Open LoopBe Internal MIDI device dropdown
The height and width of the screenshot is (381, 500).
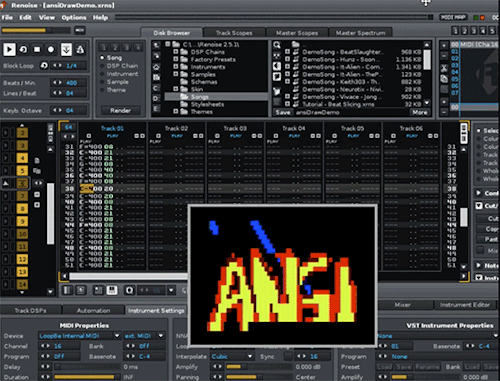click(x=79, y=336)
